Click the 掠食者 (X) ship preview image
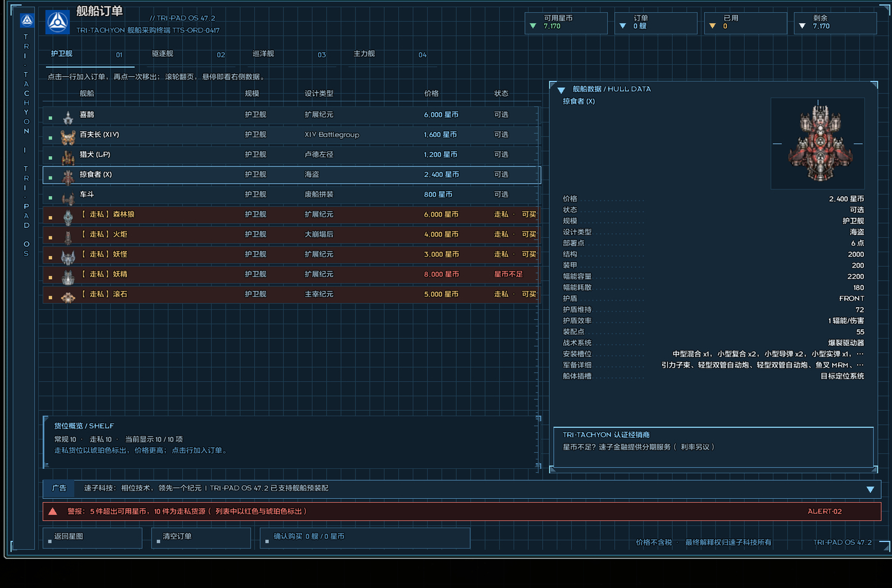Screen dimensions: 892x588 tap(817, 143)
